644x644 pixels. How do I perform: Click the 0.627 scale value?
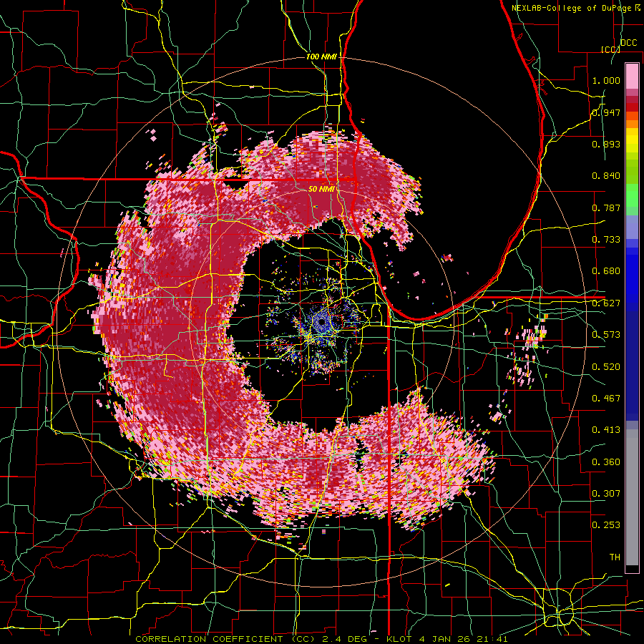[x=606, y=303]
